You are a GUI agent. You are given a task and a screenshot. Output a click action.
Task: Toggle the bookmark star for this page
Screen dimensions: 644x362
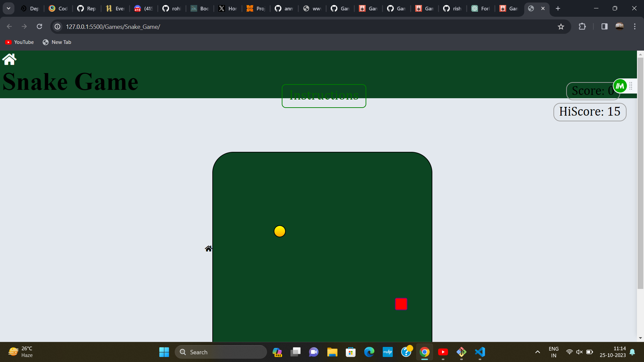561,26
